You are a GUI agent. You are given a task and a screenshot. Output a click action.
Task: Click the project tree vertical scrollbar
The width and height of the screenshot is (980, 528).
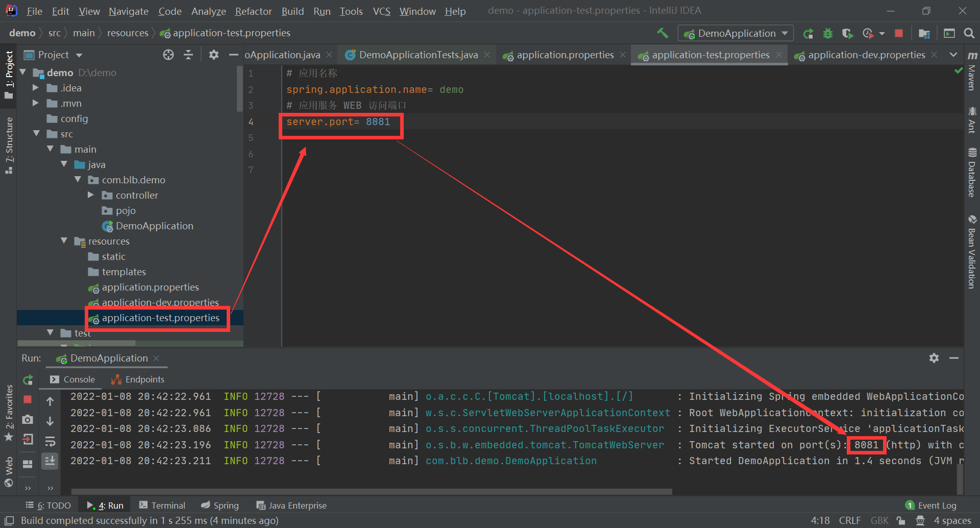click(240, 89)
